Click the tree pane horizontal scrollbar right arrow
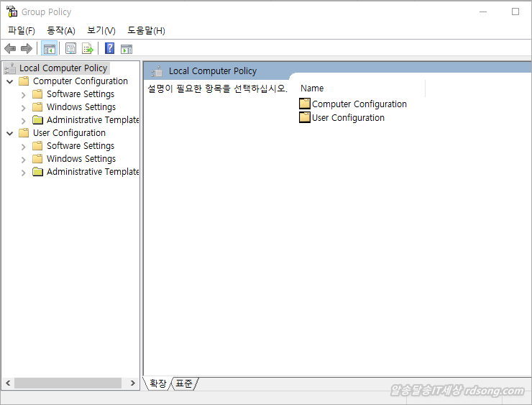This screenshot has width=532, height=405. point(133,383)
